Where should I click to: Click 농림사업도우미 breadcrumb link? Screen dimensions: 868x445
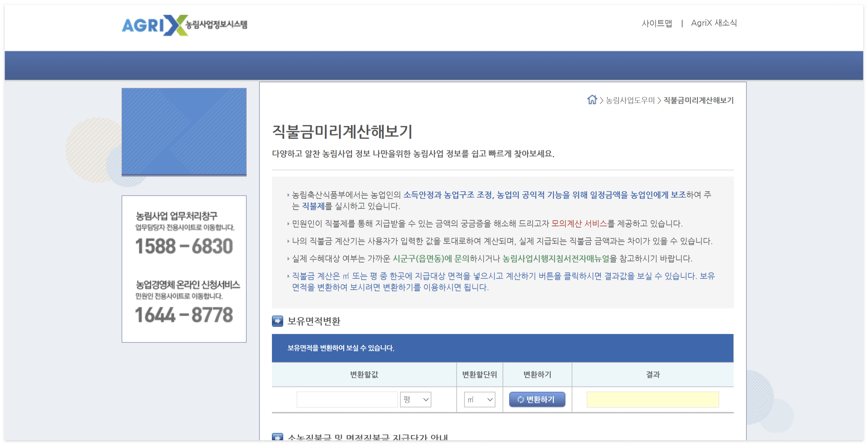click(x=630, y=100)
